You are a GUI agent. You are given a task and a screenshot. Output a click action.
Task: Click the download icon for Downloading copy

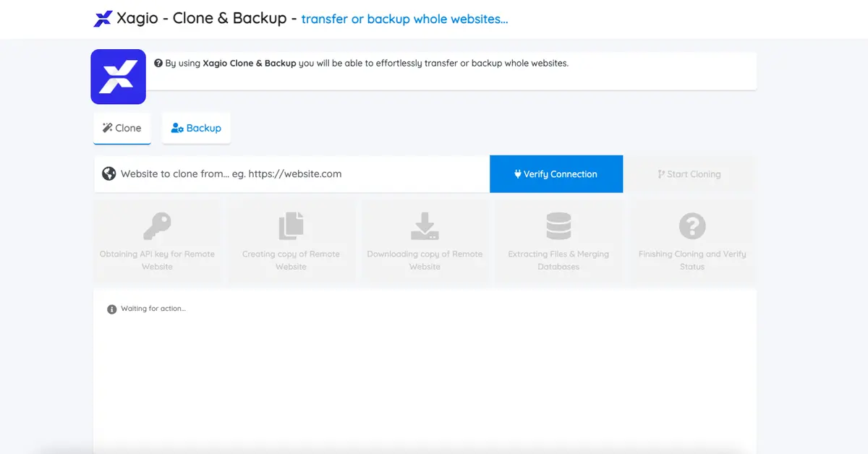click(x=425, y=226)
